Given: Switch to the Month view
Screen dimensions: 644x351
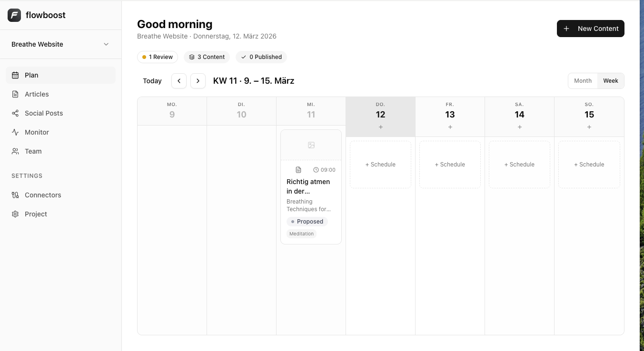Looking at the screenshot, I should 583,80.
